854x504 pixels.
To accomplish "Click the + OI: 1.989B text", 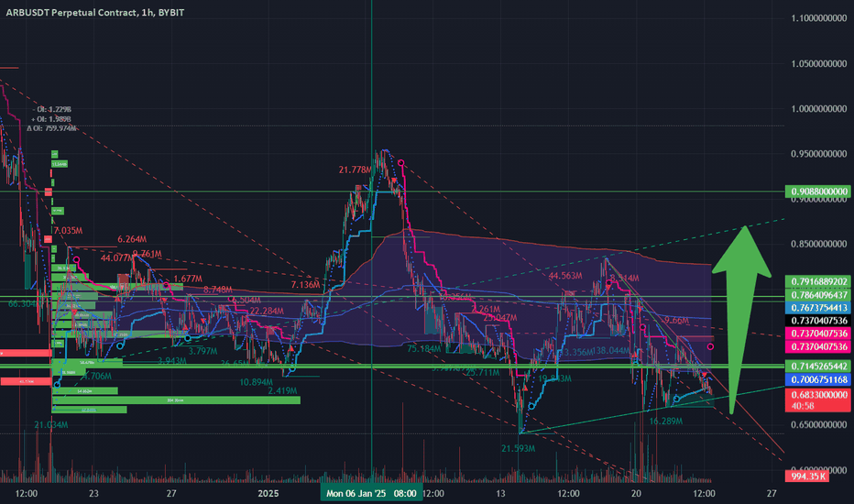I will (x=51, y=119).
